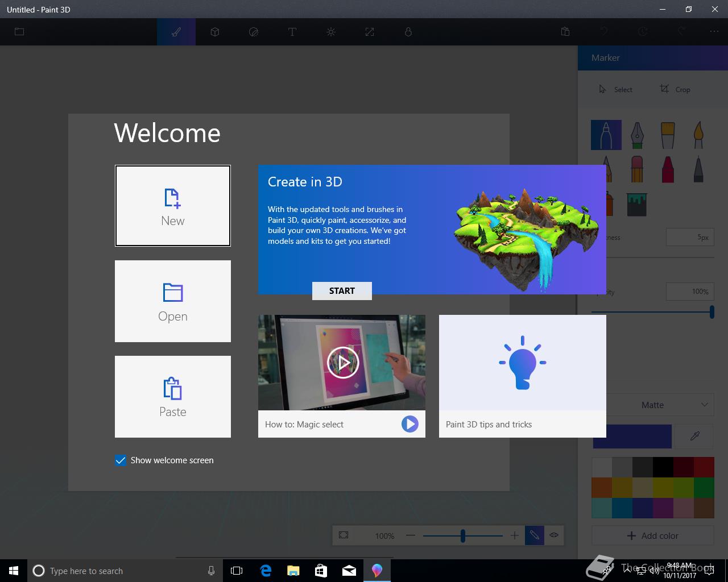Switch to the 3D objects cube tab
This screenshot has height=582, width=728.
(215, 32)
